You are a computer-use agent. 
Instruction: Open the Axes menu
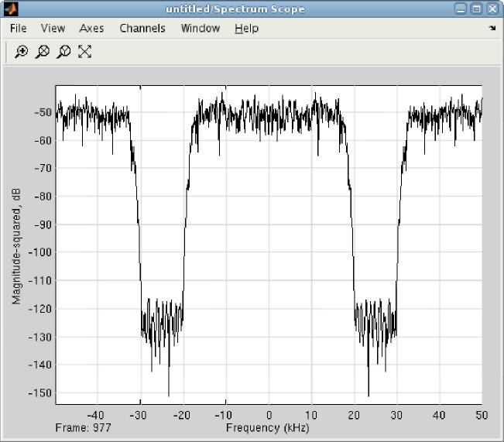coord(91,29)
